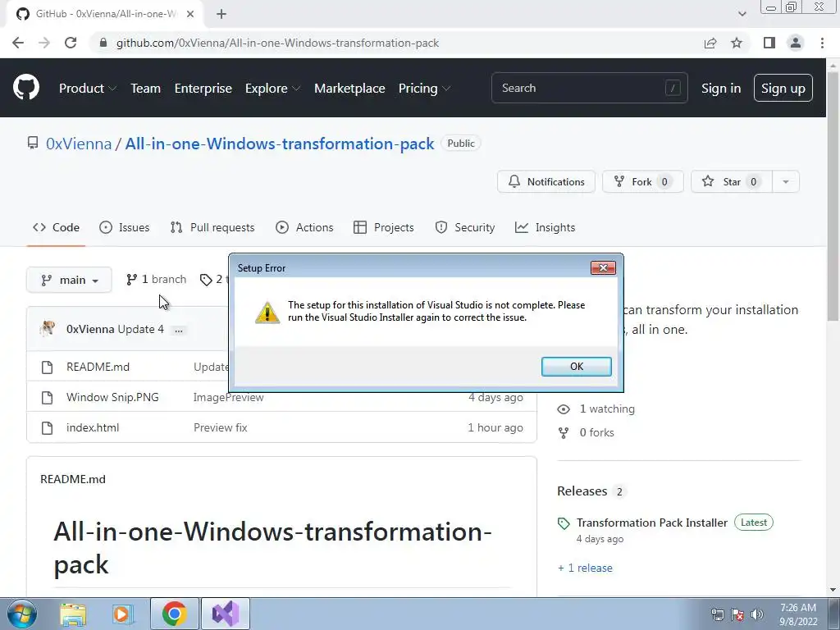Go back with the browser back arrow
The height and width of the screenshot is (630, 840).
18,43
